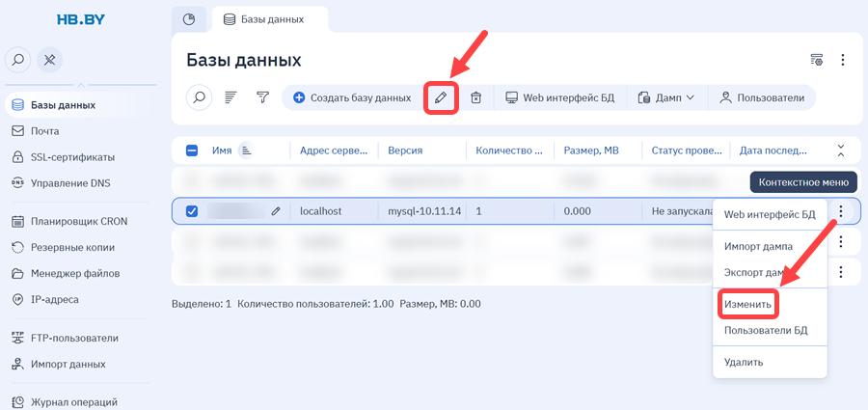This screenshot has height=410, width=868.
Task: Click the table search magnifier button
Action: 200,97
